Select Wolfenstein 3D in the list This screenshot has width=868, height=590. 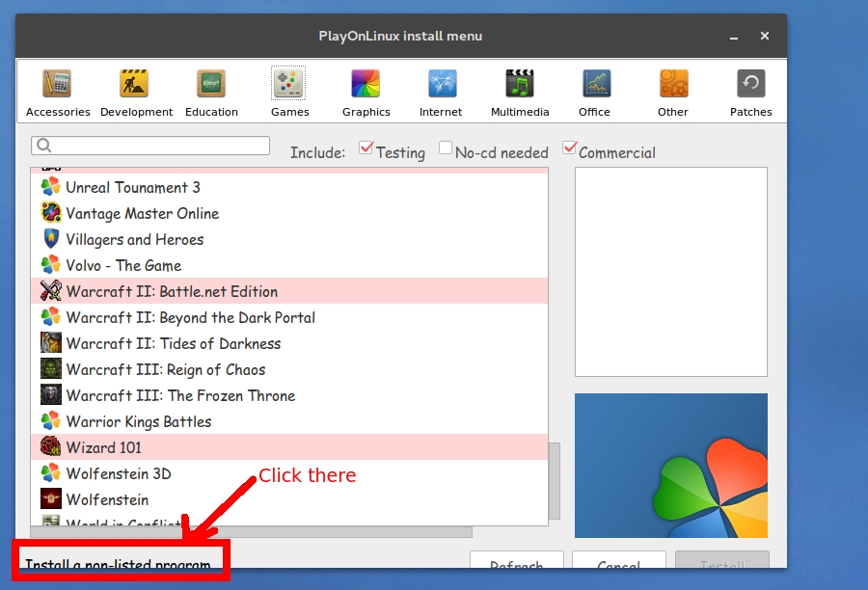pyautogui.click(x=289, y=473)
